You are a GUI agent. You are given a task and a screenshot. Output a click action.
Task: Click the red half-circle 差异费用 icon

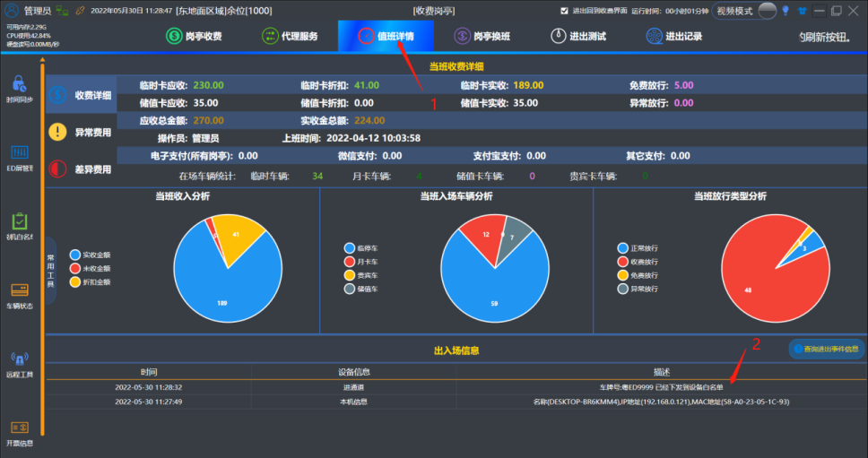[x=57, y=169]
